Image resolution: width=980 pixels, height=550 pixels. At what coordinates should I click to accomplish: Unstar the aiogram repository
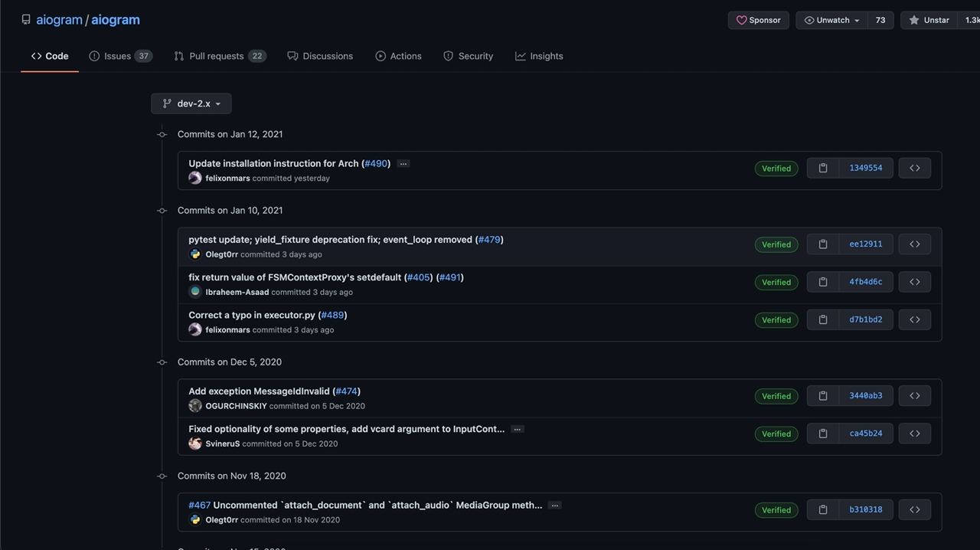click(929, 20)
